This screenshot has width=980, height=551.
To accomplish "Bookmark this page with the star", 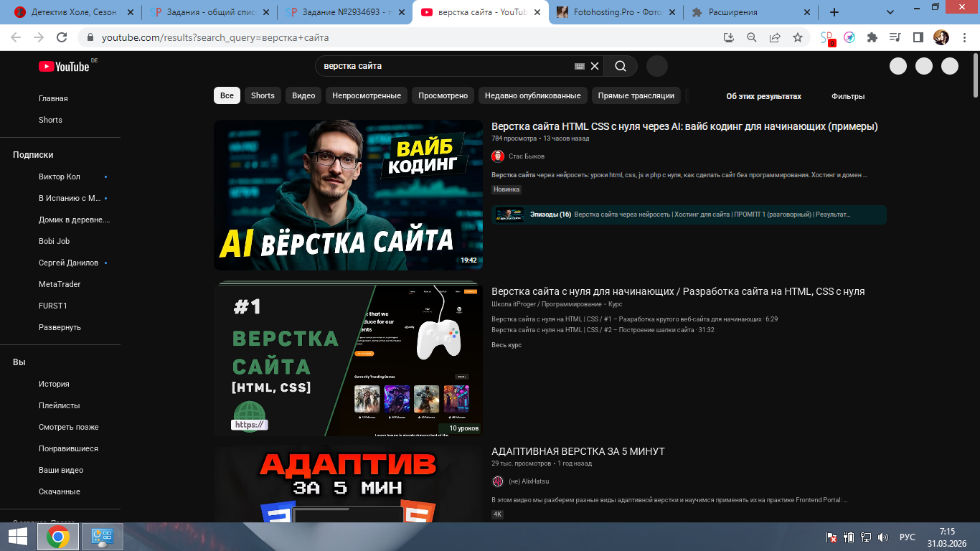I will coord(798,37).
